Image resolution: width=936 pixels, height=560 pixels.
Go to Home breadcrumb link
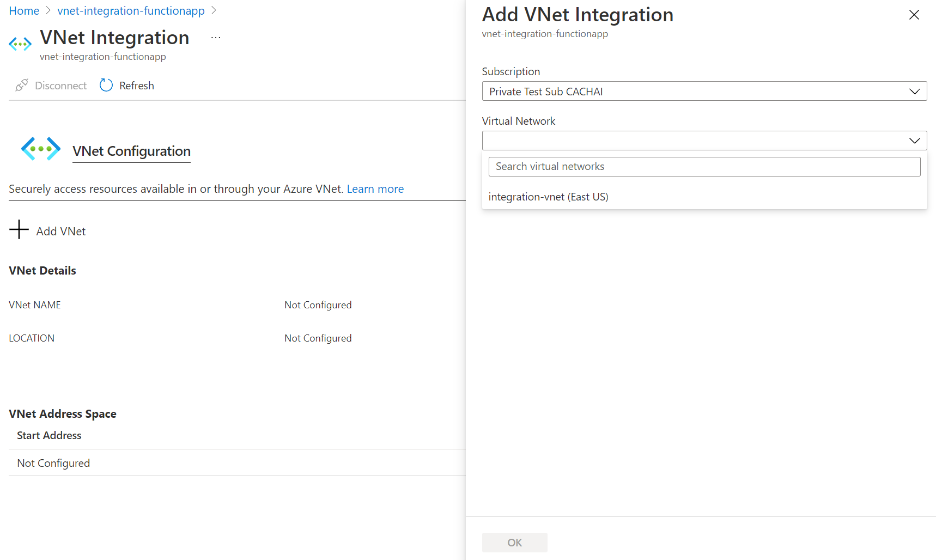[x=24, y=11]
